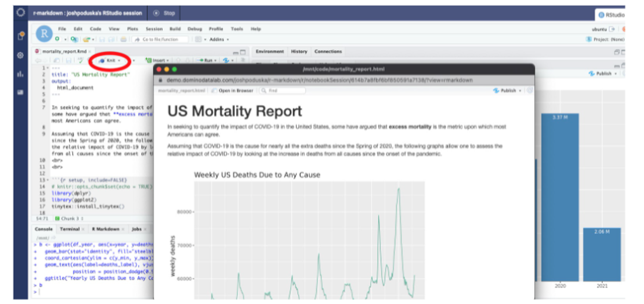The image size is (644, 304).
Task: Click Publish in the preview window toolbar
Action: pyautogui.click(x=505, y=90)
